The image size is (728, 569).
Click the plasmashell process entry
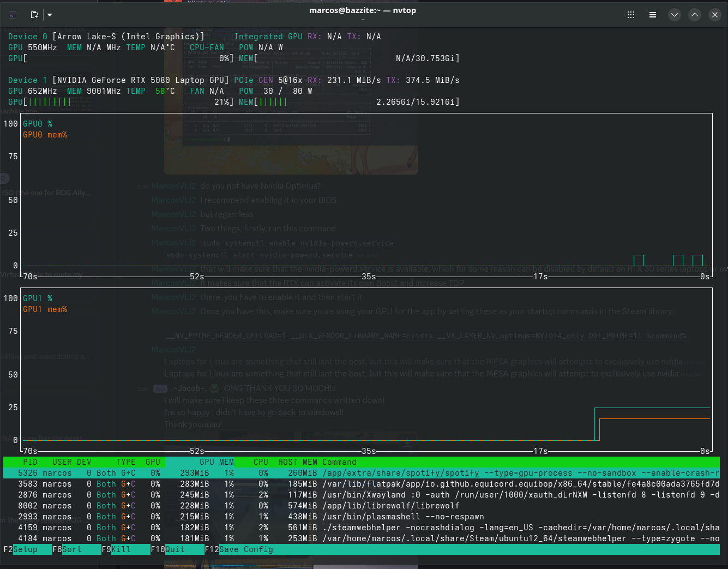pos(361,517)
